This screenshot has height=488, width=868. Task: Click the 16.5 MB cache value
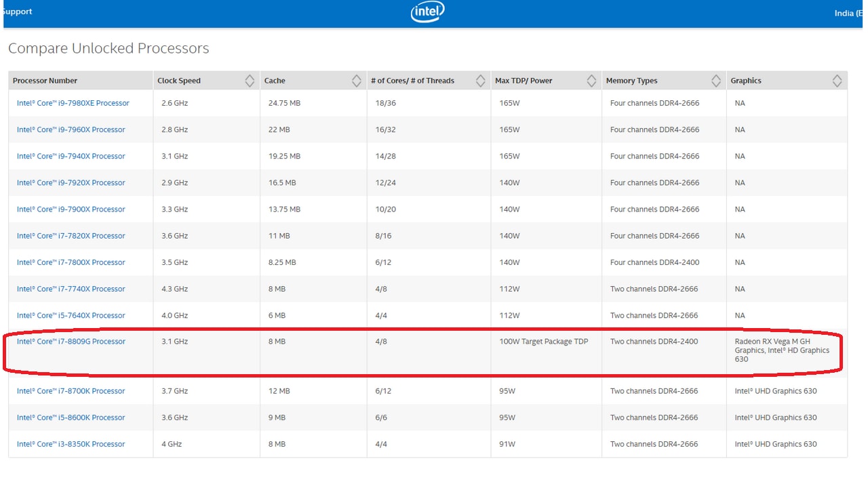282,182
